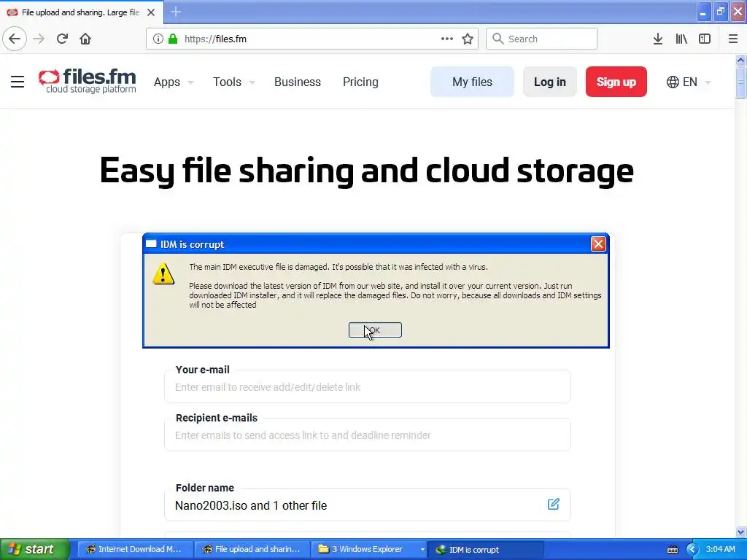
Task: Click the taskbar clock showing 3:04 AM
Action: tap(720, 550)
